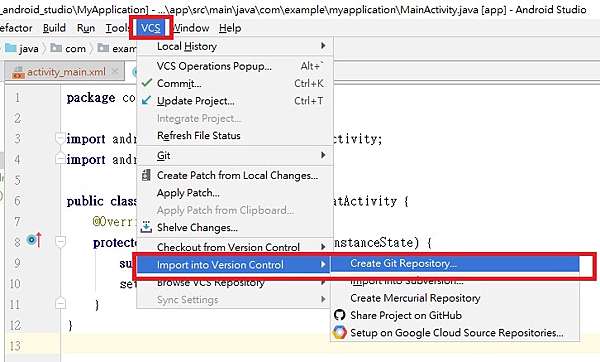Open Checkout from Version Control submenu

coord(235,247)
